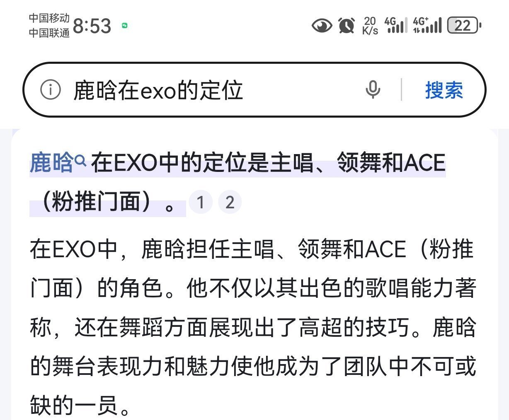Tap the first 4G signal strength indicator
Viewport: 509px width, 420px height.
(396, 25)
